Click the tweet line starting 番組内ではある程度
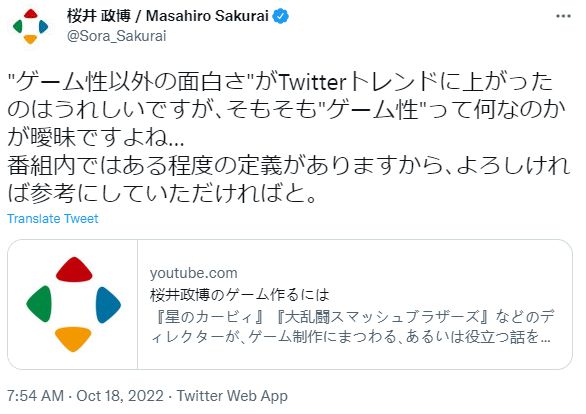 tap(288, 166)
